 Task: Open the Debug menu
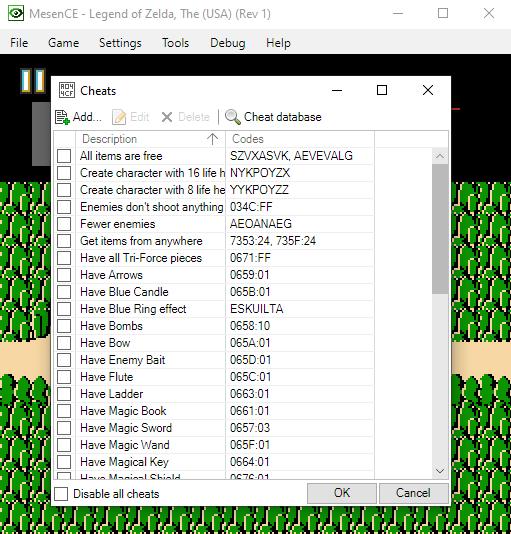coord(228,43)
